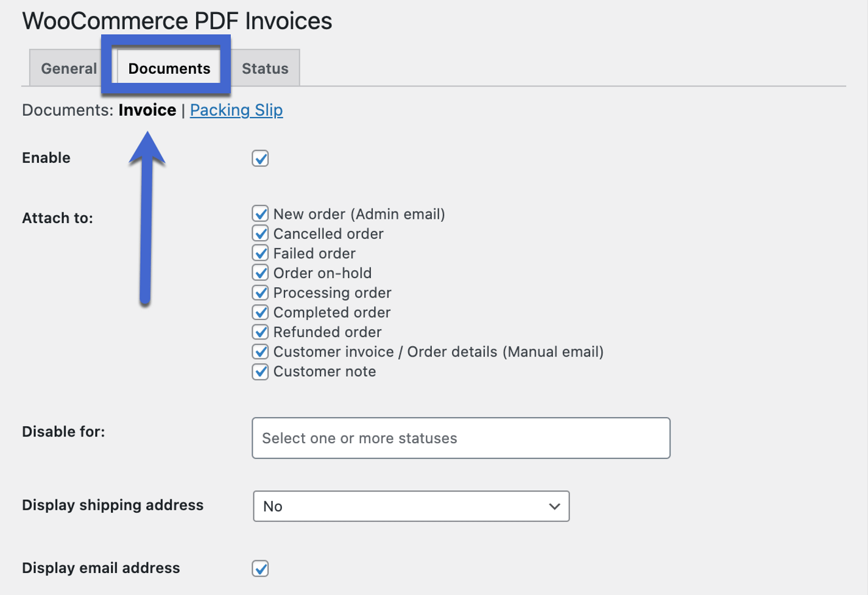Click the Disable for statuses field
The image size is (868, 595).
pos(461,438)
